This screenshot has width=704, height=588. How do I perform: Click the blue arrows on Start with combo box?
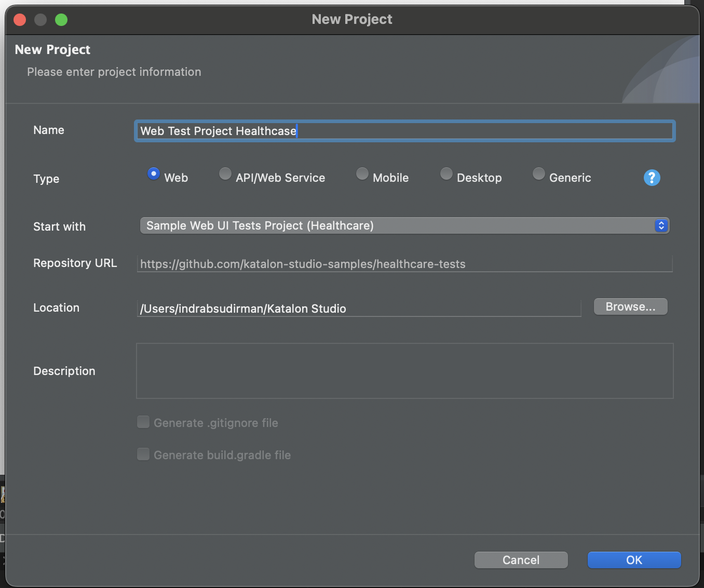tap(661, 225)
